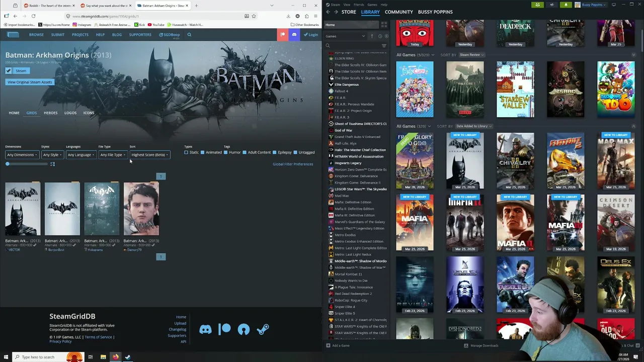The width and height of the screenshot is (644, 362).
Task: Click the Discord icon in site header
Action: coord(294,35)
